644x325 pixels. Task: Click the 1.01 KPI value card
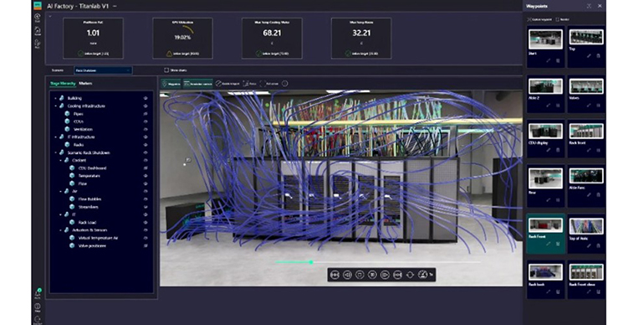tap(93, 39)
